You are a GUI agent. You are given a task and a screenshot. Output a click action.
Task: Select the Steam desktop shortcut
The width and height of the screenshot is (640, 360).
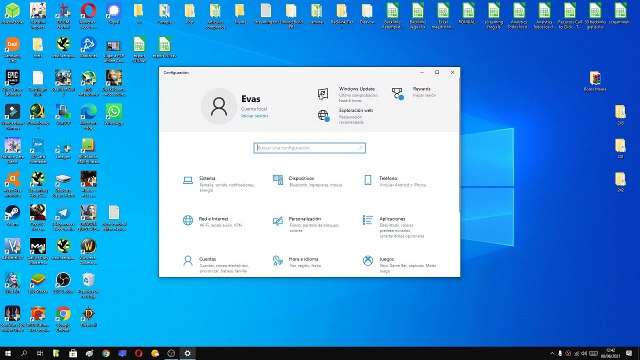click(13, 216)
